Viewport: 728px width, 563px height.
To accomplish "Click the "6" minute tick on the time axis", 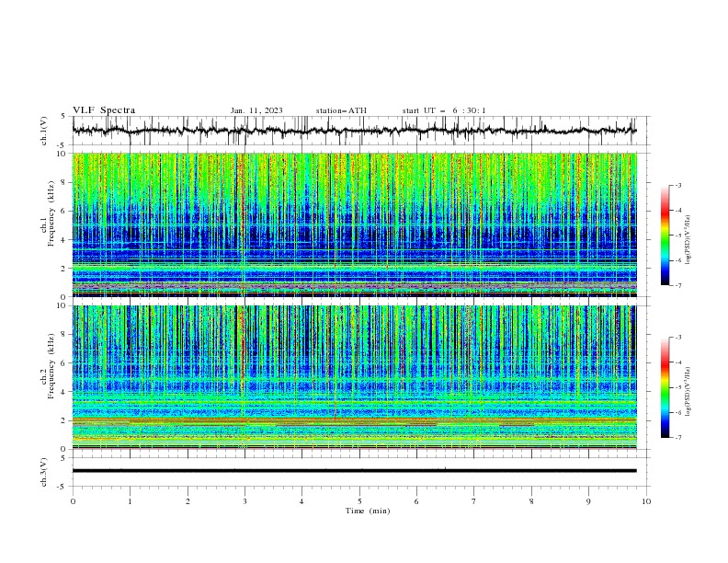I will tap(416, 501).
